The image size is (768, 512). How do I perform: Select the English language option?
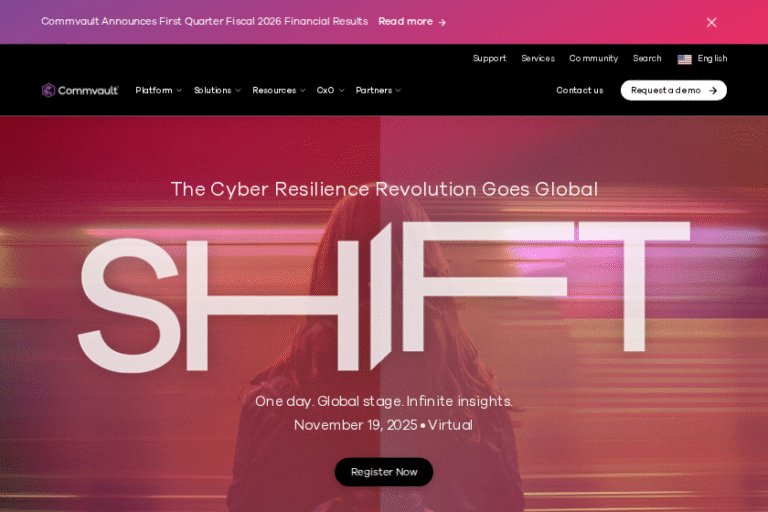[x=712, y=58]
